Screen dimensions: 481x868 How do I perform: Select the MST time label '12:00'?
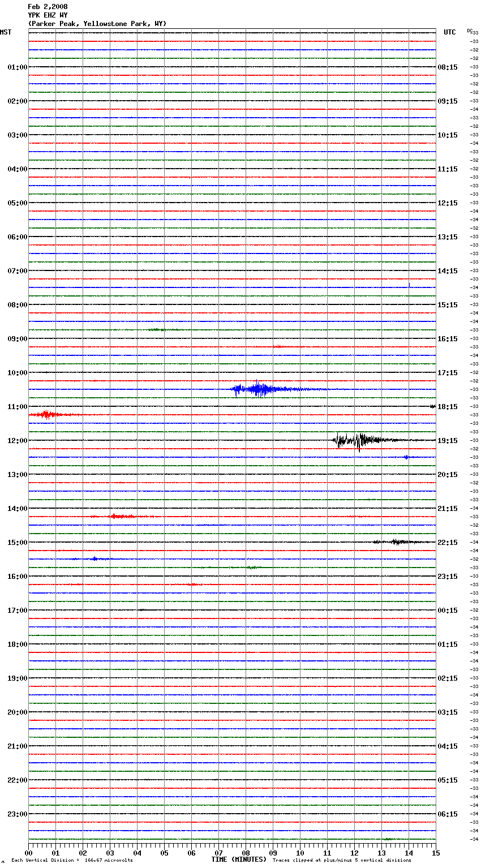tap(17, 441)
